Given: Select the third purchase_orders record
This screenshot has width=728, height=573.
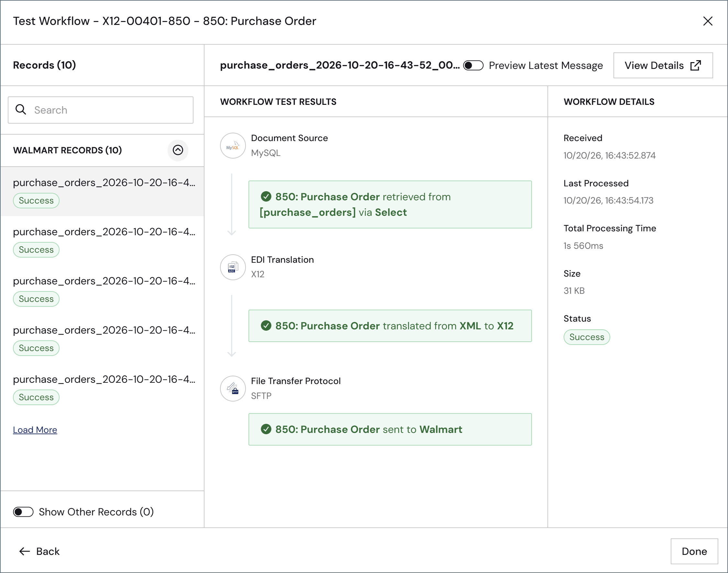Looking at the screenshot, I should (x=102, y=290).
